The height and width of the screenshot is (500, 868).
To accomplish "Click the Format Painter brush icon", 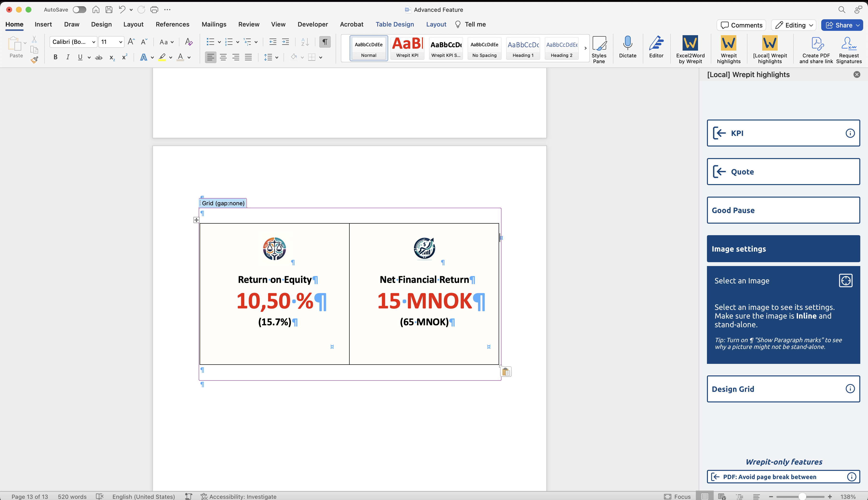I will coord(34,60).
